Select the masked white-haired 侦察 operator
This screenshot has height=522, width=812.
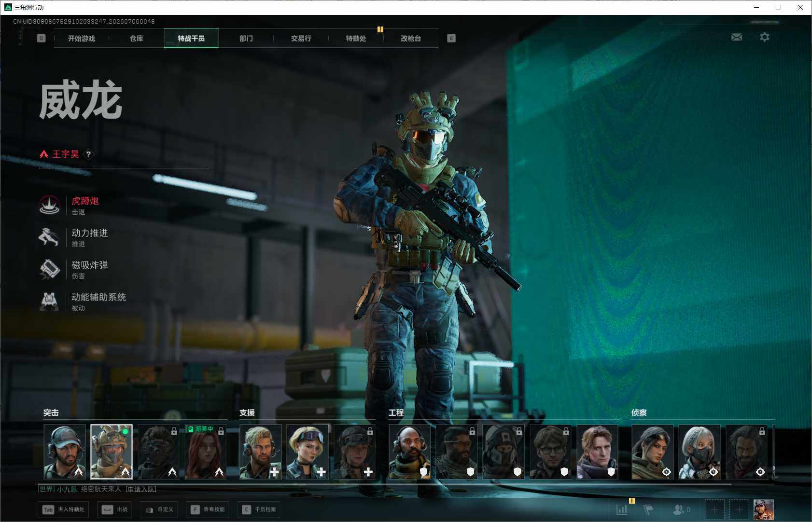[700, 452]
